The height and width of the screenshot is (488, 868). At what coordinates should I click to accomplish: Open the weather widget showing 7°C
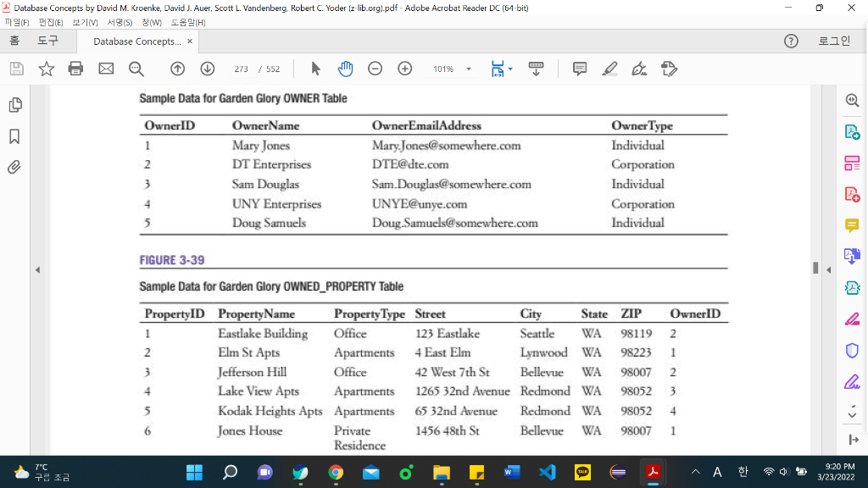click(42, 473)
